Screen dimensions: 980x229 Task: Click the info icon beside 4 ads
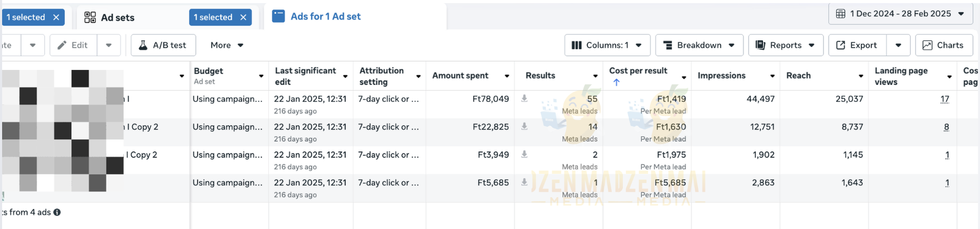point(57,212)
